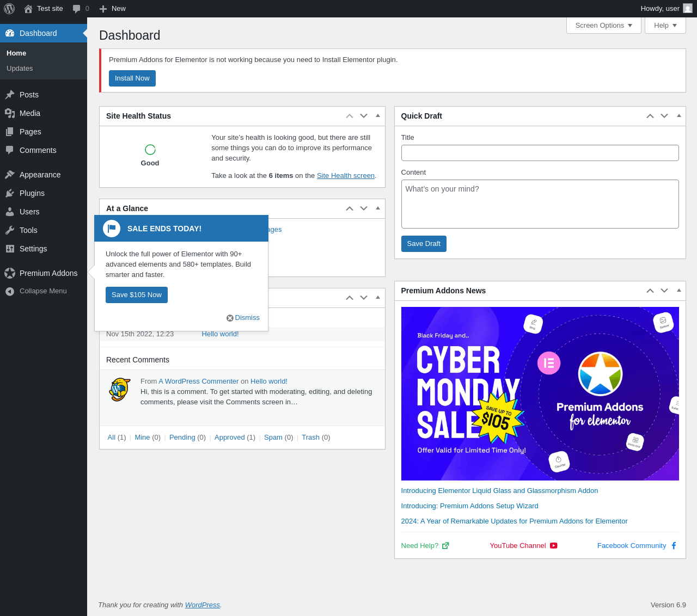Image resolution: width=697 pixels, height=616 pixels.
Task: Move Site Health Status panel down
Action: [x=364, y=116]
